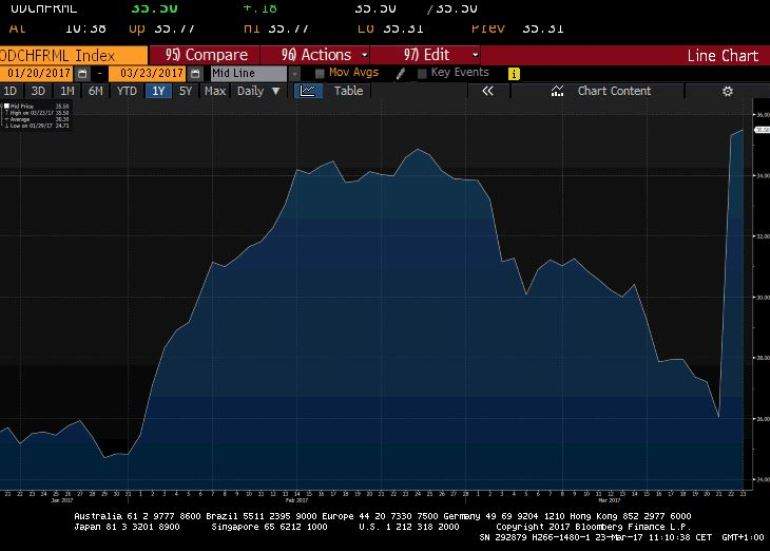Image resolution: width=770 pixels, height=551 pixels.
Task: Click the yellow info icon
Action: [514, 74]
